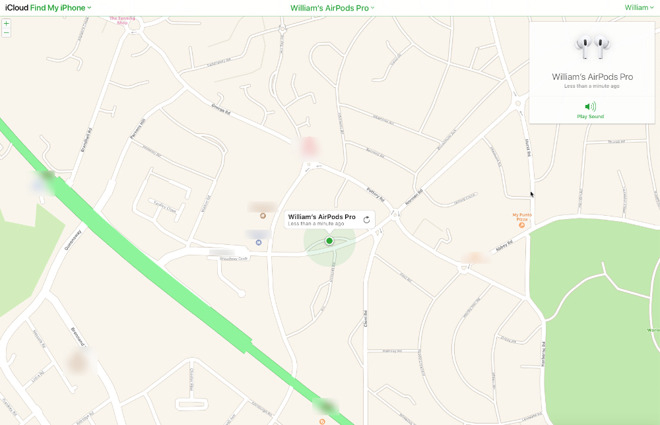
Task: Open the William account menu
Action: 639,8
